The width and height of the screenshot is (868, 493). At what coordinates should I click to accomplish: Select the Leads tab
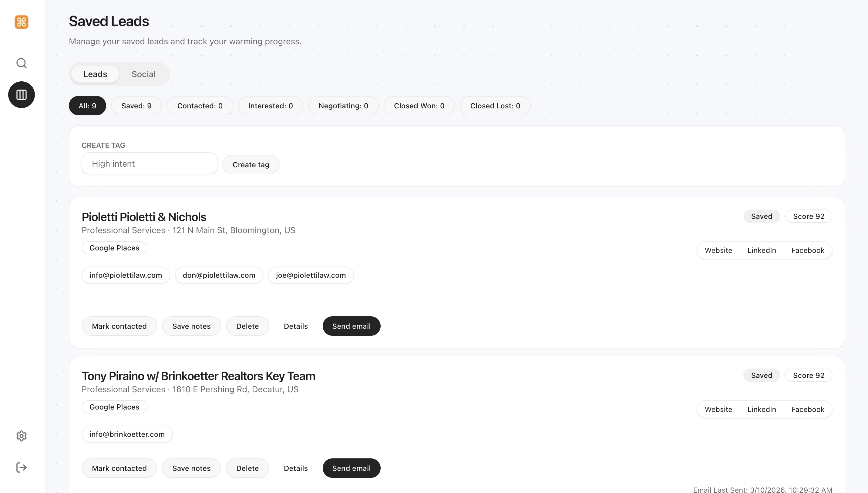(x=95, y=74)
